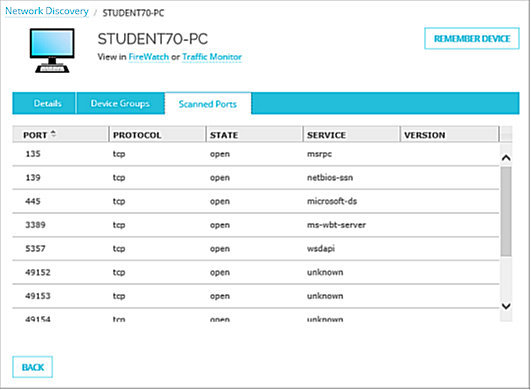The width and height of the screenshot is (531, 390).
Task: Open the Traffic Monitor link
Action: pyautogui.click(x=212, y=57)
